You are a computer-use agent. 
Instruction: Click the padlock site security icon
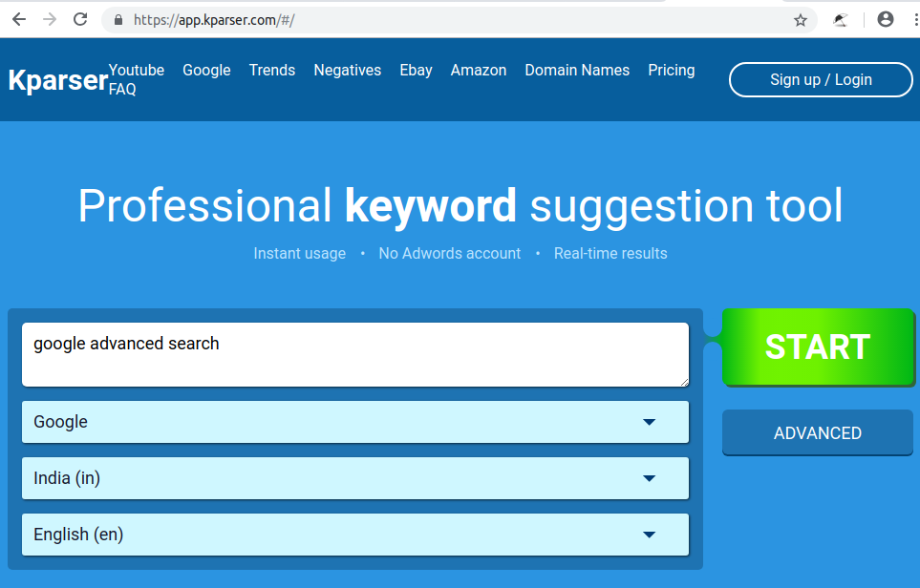click(x=118, y=19)
